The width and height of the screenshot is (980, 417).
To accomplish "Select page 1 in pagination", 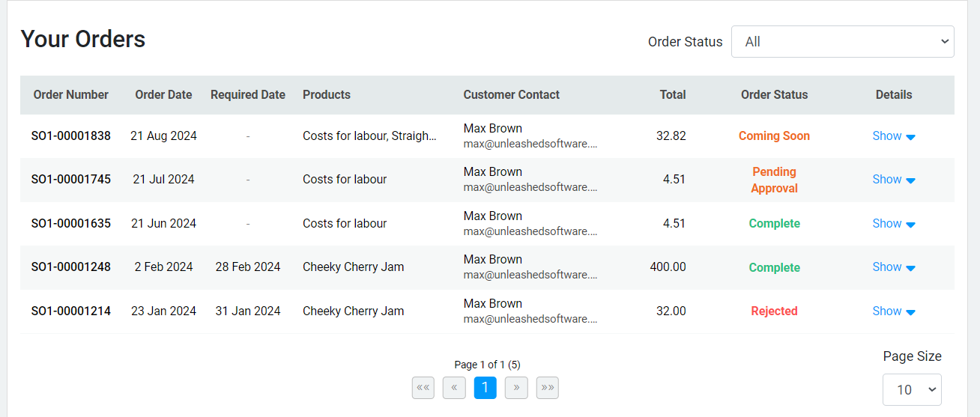I will click(x=486, y=388).
